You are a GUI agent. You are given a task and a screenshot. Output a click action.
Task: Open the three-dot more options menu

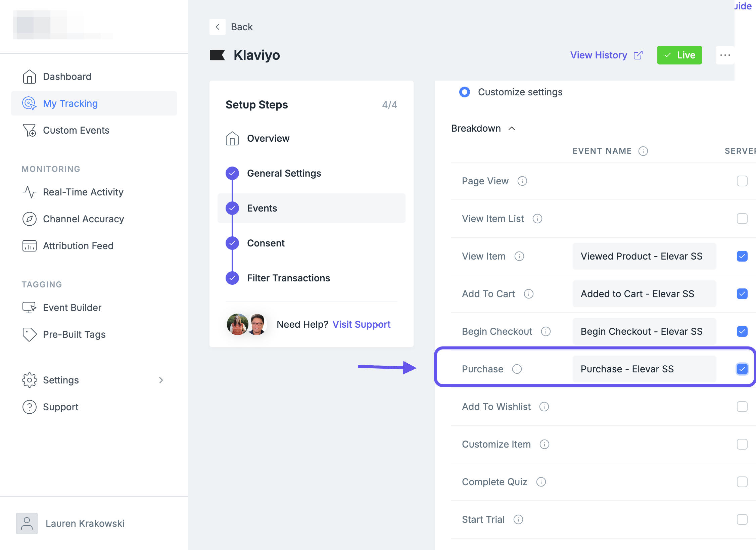tap(725, 55)
